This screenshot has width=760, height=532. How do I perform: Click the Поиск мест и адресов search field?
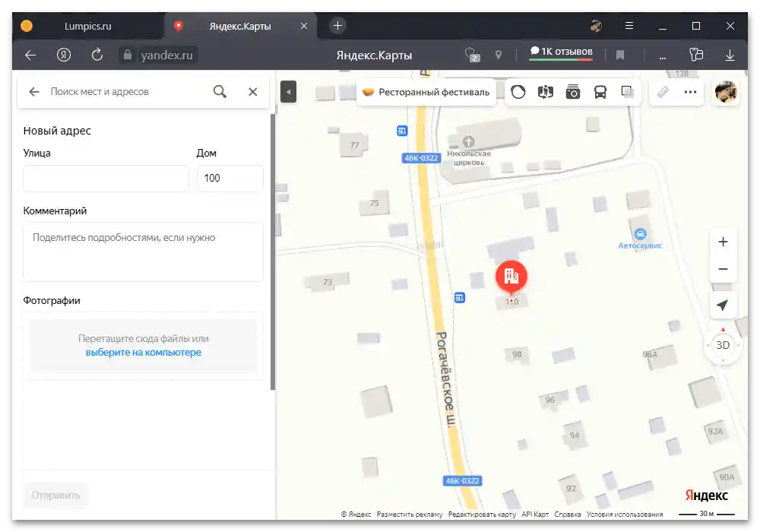(x=126, y=91)
